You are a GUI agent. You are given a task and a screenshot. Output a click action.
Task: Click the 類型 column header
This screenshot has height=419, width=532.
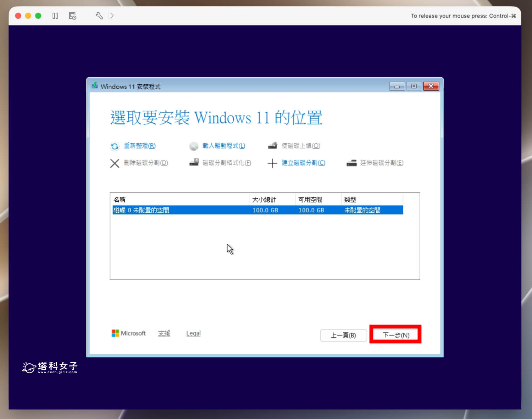click(x=372, y=200)
